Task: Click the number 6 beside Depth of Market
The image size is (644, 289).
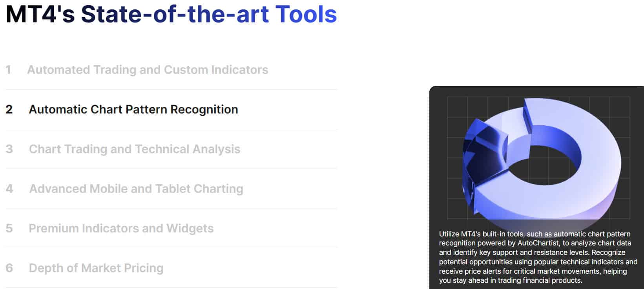Action: coord(9,268)
